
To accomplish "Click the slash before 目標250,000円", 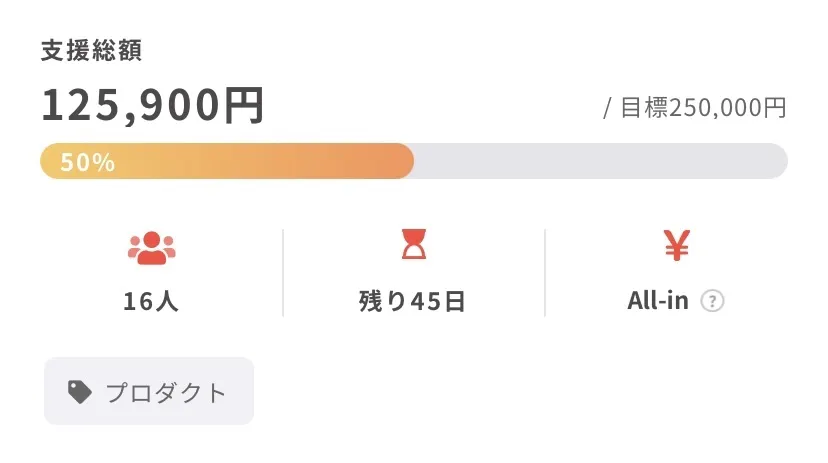I will (607, 108).
